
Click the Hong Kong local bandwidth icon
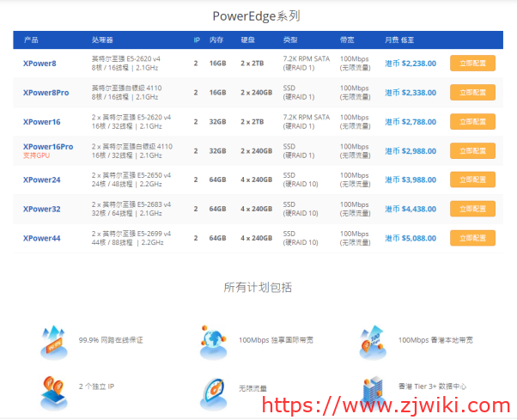373,341
